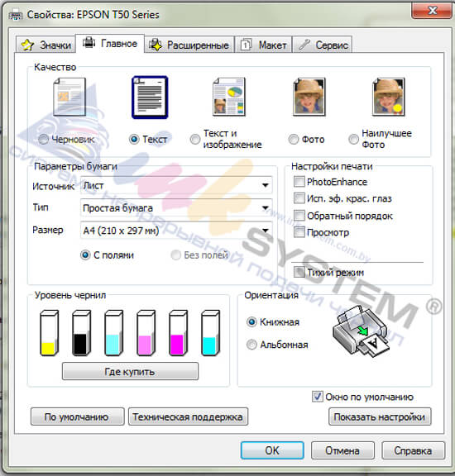This screenshot has width=455, height=476.
Task: Select the Наилучшее Фото radio button
Action: click(x=353, y=140)
